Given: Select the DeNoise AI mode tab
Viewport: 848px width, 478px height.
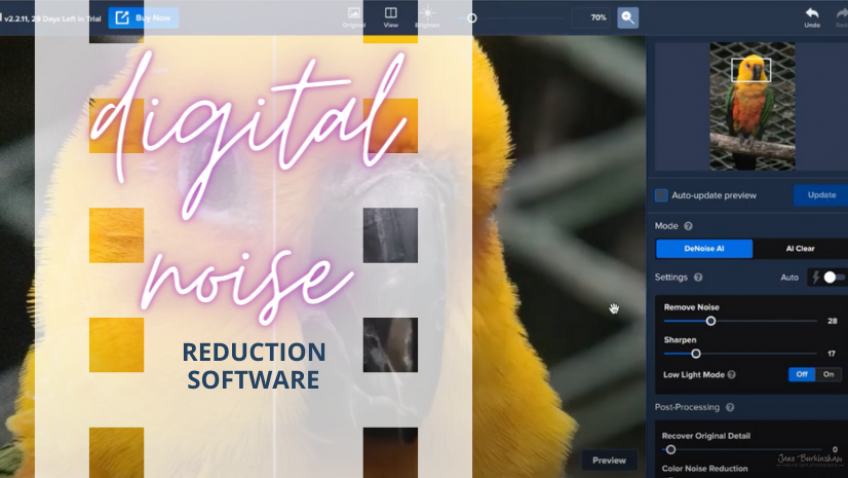Looking at the screenshot, I should 704,249.
